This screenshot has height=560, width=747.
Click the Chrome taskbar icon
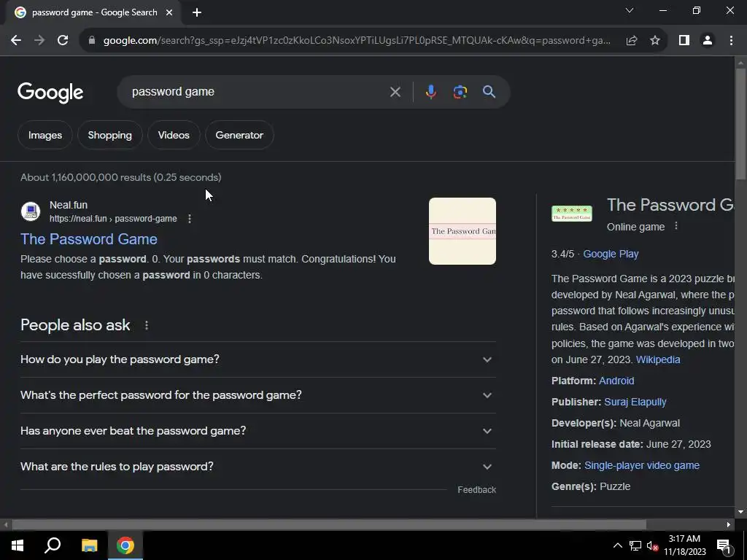(x=125, y=545)
